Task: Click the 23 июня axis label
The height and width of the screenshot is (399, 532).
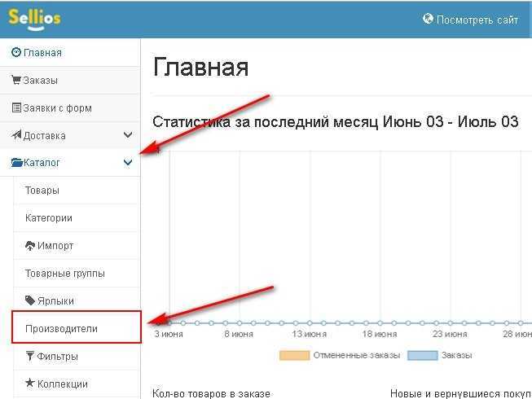Action: 450,334
